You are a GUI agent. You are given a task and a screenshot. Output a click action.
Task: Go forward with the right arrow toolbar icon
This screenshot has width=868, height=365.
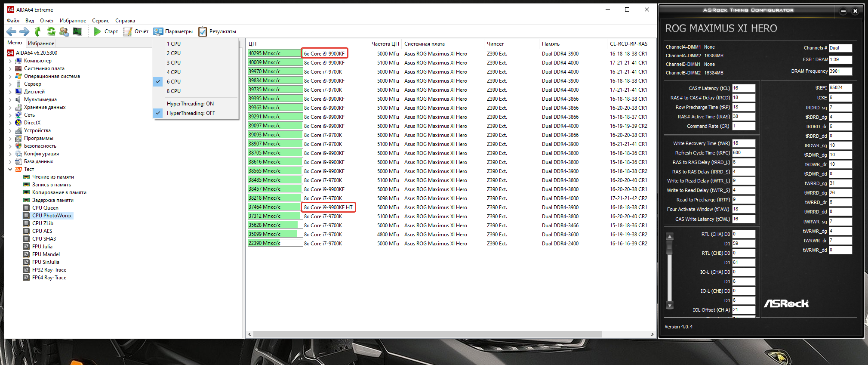(x=25, y=31)
